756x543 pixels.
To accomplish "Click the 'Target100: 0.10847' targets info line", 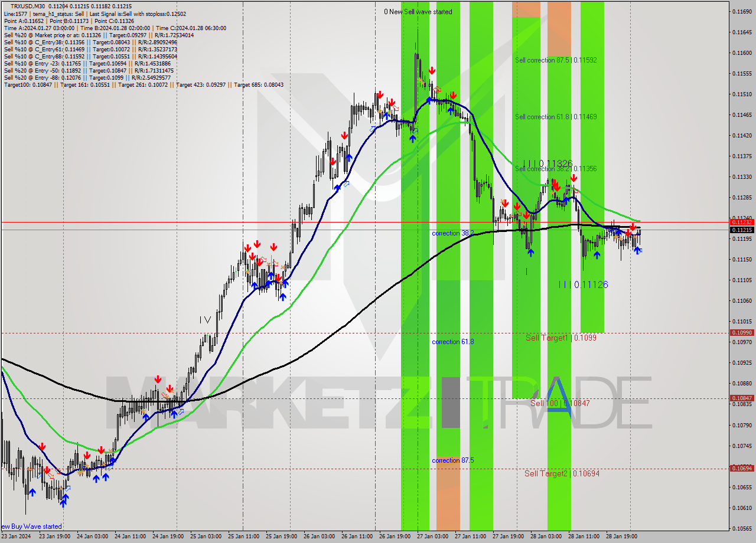I will (x=144, y=85).
